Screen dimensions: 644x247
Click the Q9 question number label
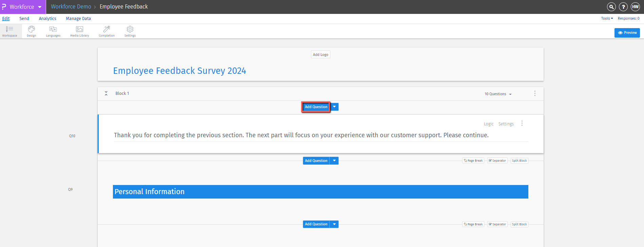pyautogui.click(x=70, y=189)
